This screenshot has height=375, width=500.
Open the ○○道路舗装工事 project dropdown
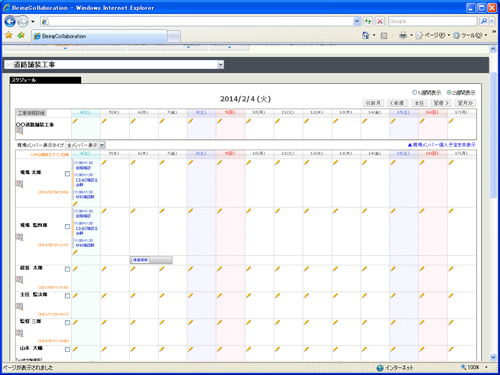click(x=221, y=64)
